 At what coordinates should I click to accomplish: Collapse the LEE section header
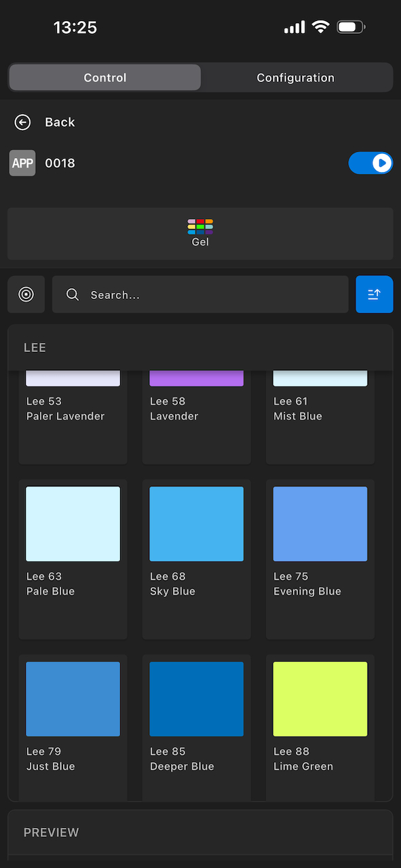[x=200, y=348]
